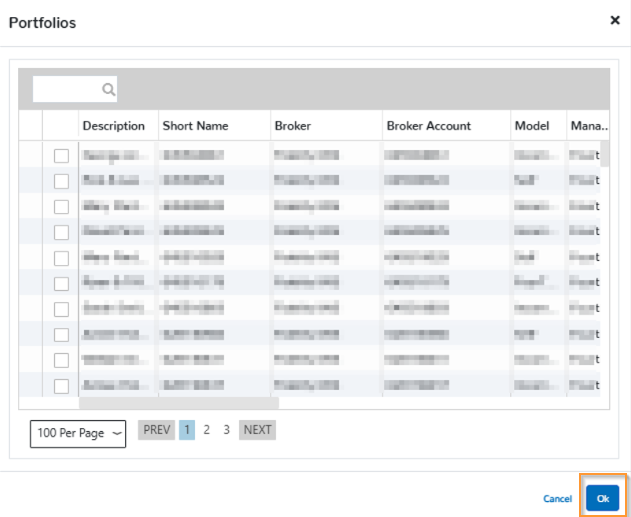This screenshot has height=517, width=631.
Task: Click the table's vertical scrollbar thumb
Action: pos(605,154)
